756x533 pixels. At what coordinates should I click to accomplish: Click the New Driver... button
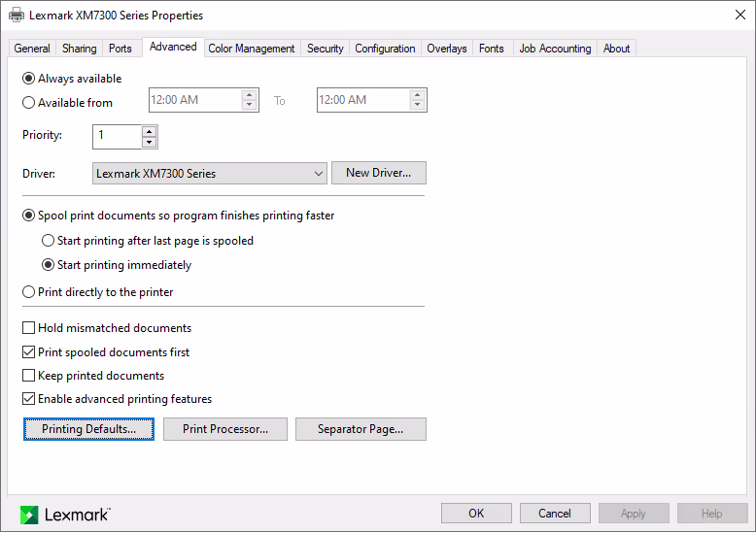[x=379, y=173]
